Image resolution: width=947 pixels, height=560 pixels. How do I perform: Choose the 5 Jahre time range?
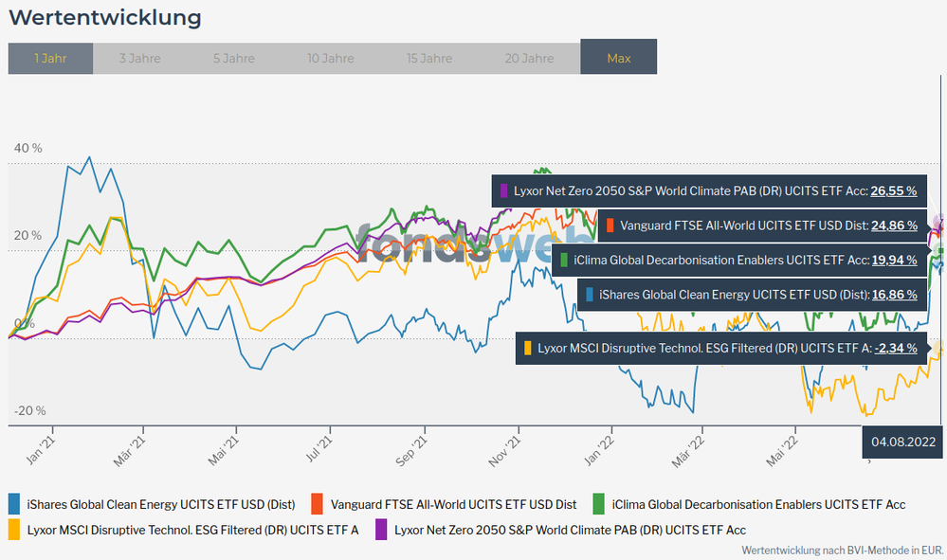233,58
